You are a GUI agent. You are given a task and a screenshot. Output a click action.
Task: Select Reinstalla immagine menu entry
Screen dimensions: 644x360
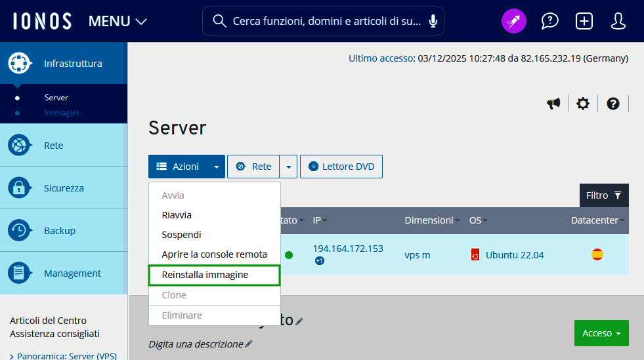tap(215, 275)
